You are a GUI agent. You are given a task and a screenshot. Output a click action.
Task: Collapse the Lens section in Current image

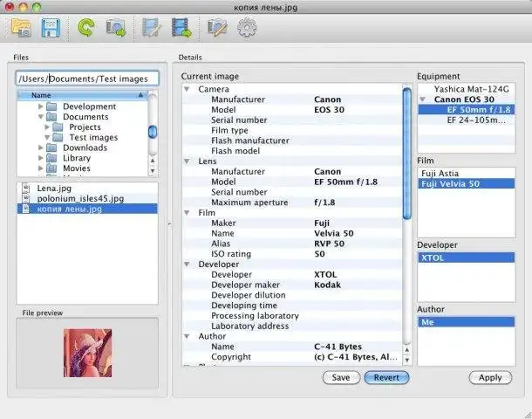pyautogui.click(x=187, y=161)
